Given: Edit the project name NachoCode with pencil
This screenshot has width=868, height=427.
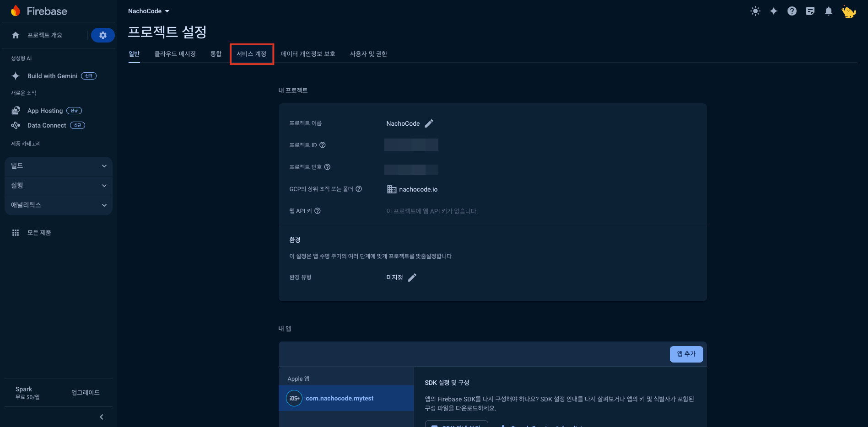Looking at the screenshot, I should point(429,123).
